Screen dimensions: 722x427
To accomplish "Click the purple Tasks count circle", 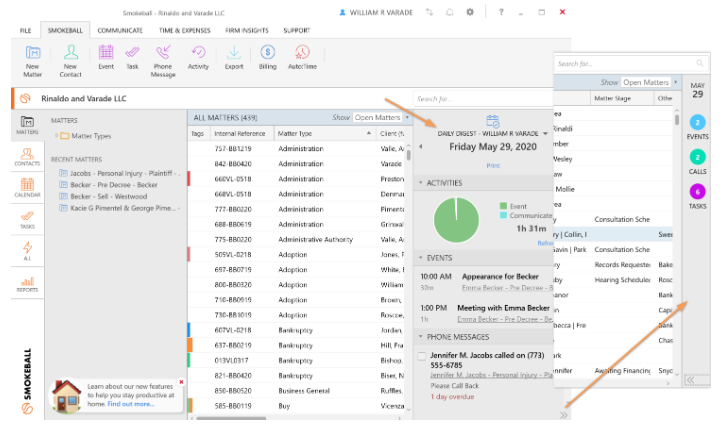I will [x=697, y=192].
